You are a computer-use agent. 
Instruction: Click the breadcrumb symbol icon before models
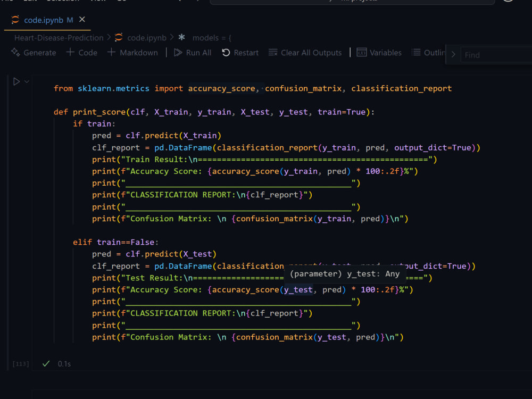click(x=182, y=37)
